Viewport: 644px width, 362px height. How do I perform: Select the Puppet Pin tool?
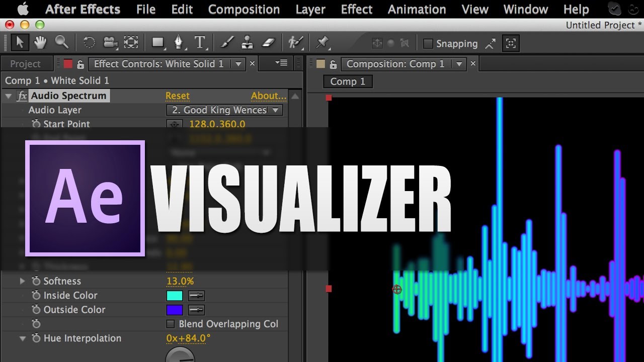[322, 43]
